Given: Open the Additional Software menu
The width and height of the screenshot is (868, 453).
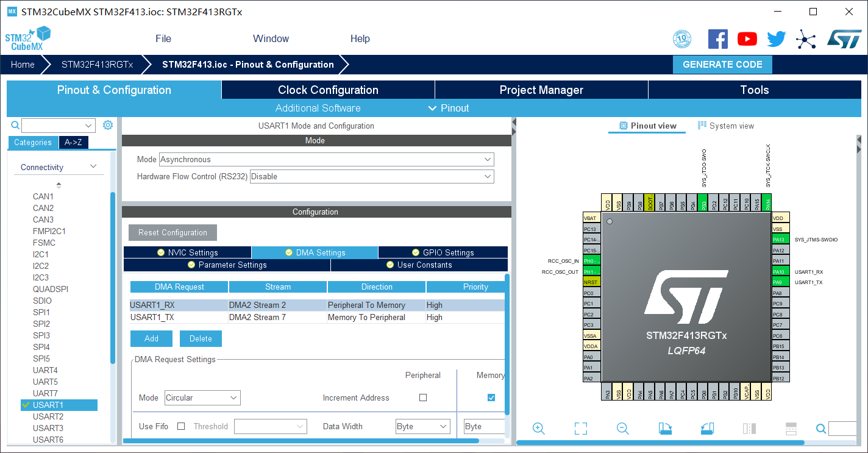Looking at the screenshot, I should pyautogui.click(x=318, y=108).
